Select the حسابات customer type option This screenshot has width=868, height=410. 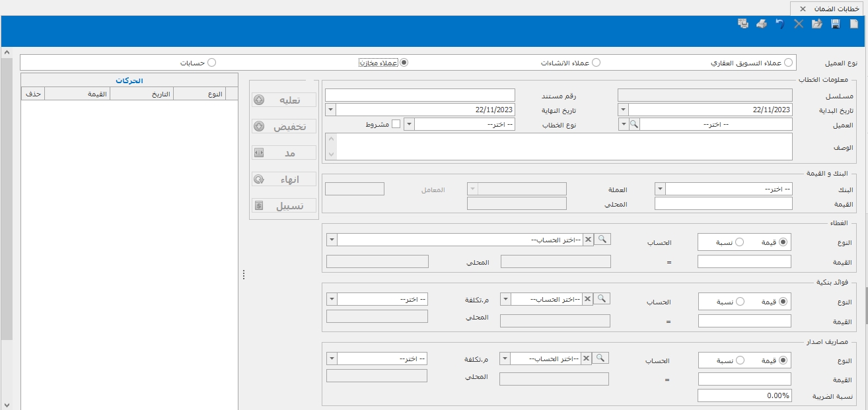point(211,63)
